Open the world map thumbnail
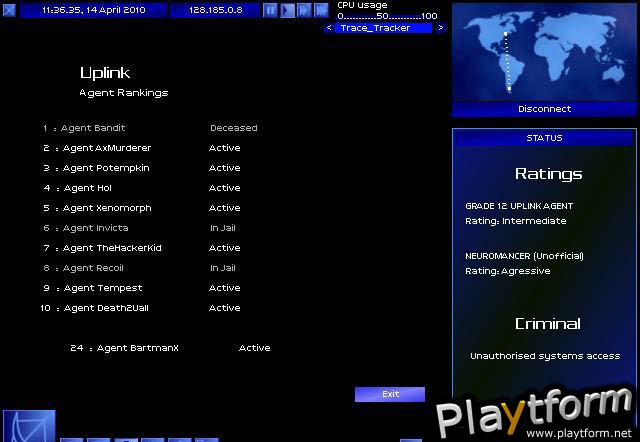The height and width of the screenshot is (442, 640). pyautogui.click(x=544, y=52)
